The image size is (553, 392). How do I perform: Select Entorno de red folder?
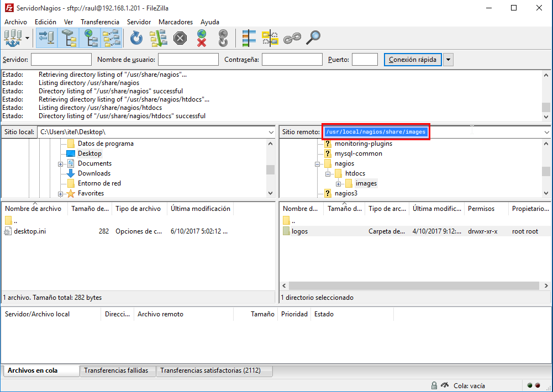99,183
